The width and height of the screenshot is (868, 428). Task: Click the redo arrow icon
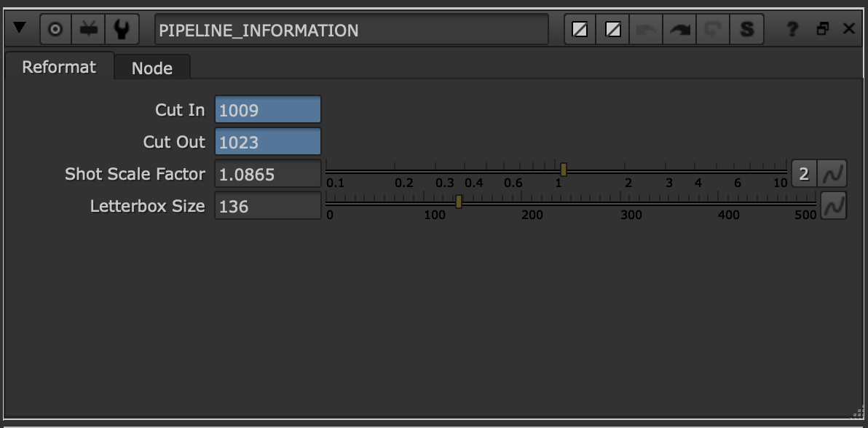click(x=680, y=30)
